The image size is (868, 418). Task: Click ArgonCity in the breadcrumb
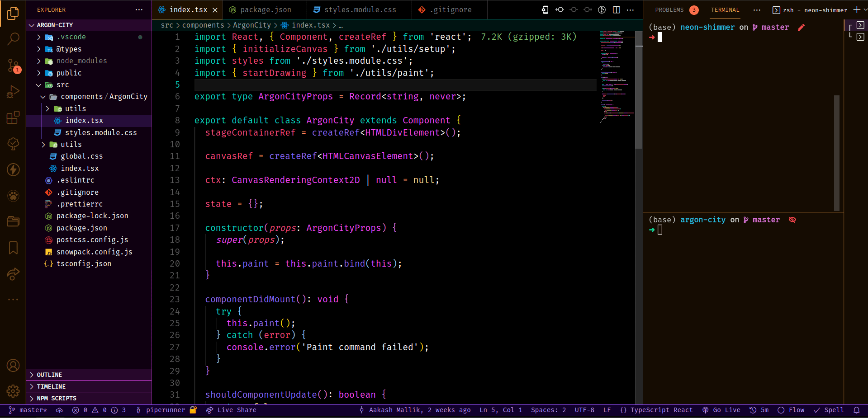coord(252,25)
